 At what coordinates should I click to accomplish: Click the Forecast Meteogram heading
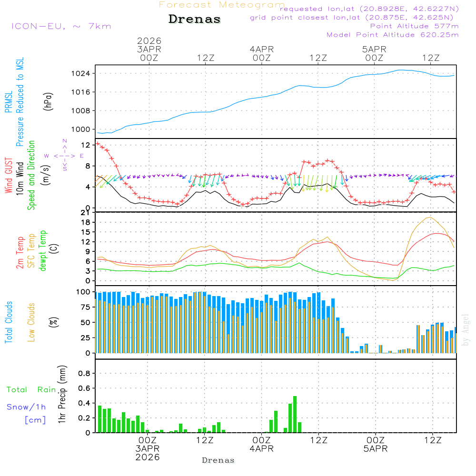222,5
